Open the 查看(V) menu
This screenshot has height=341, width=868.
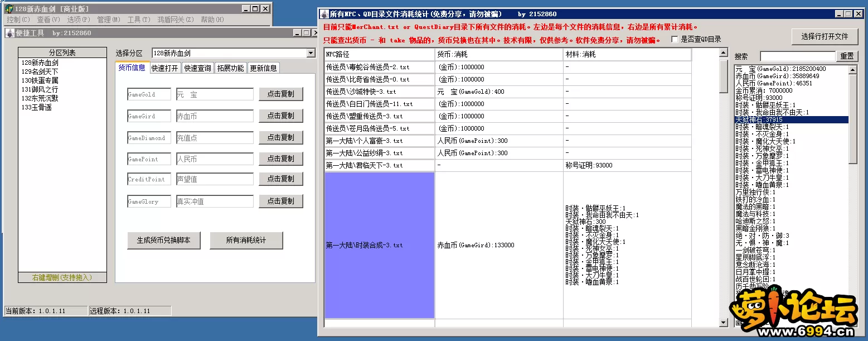coord(47,20)
